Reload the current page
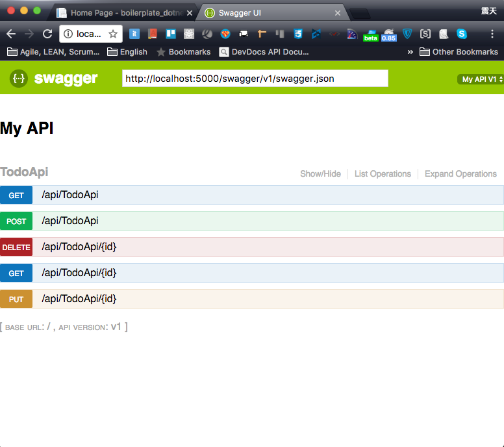The height and width of the screenshot is (447, 504). (x=47, y=34)
